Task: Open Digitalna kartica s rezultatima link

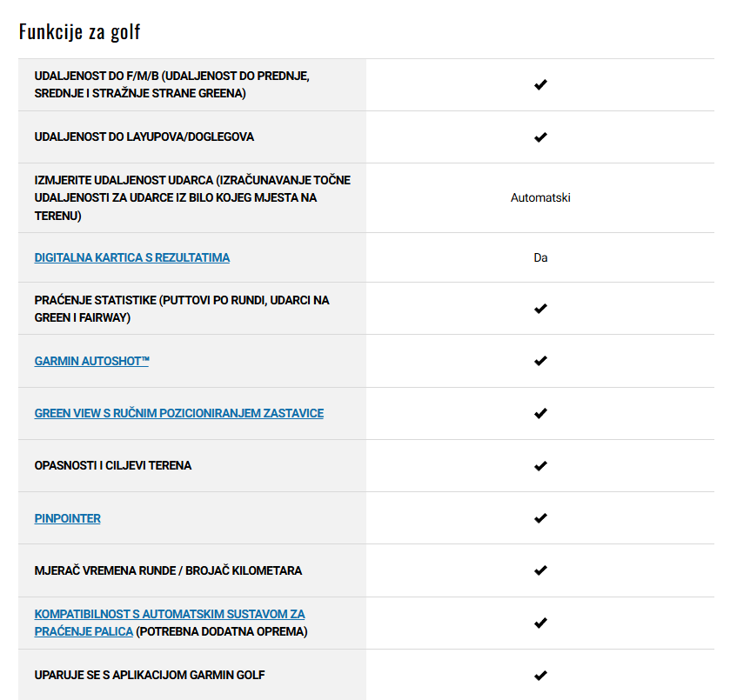Action: (132, 257)
